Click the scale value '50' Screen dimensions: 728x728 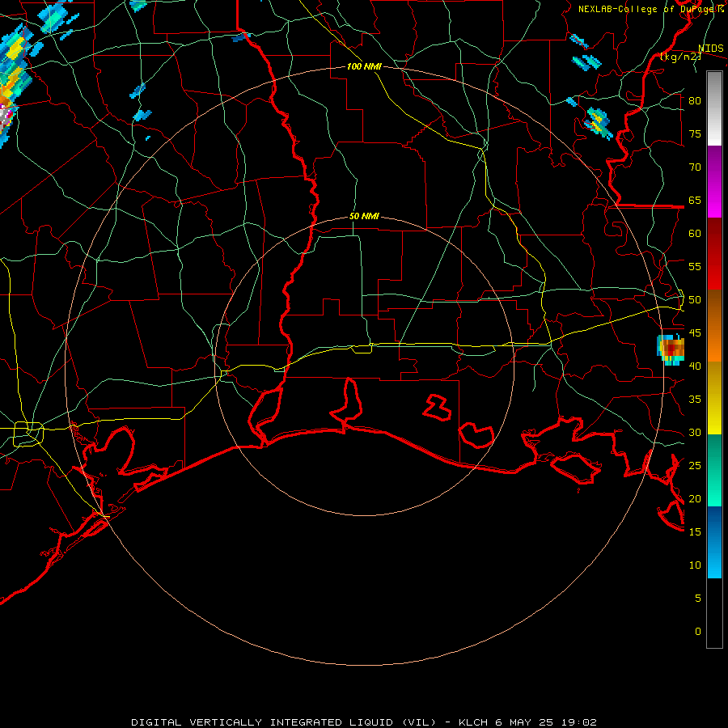coord(695,300)
